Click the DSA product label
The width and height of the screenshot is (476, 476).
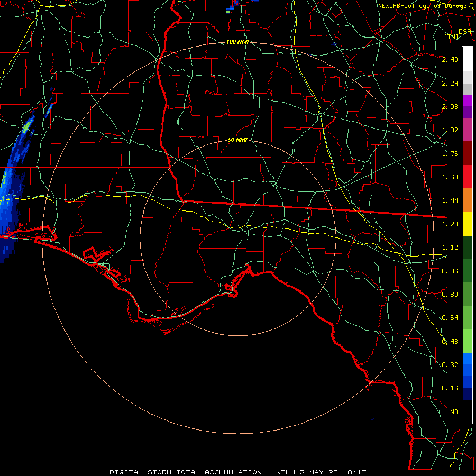coord(464,32)
